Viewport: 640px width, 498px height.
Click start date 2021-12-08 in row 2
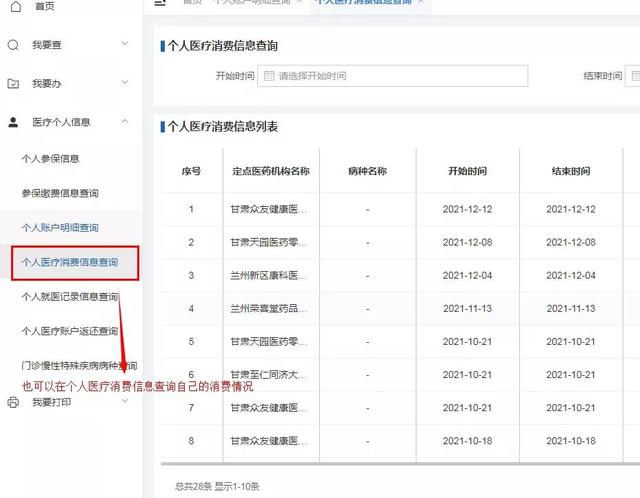[x=467, y=242]
